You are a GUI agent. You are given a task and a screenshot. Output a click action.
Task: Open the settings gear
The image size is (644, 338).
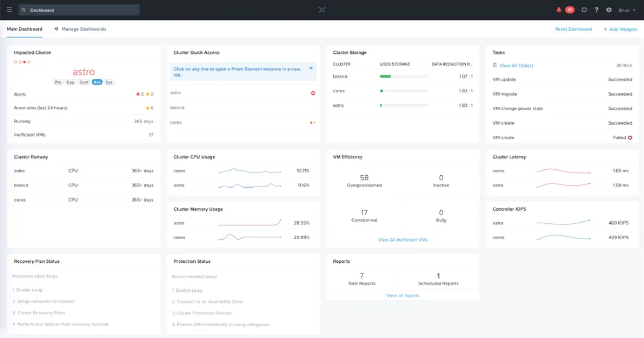click(x=609, y=10)
